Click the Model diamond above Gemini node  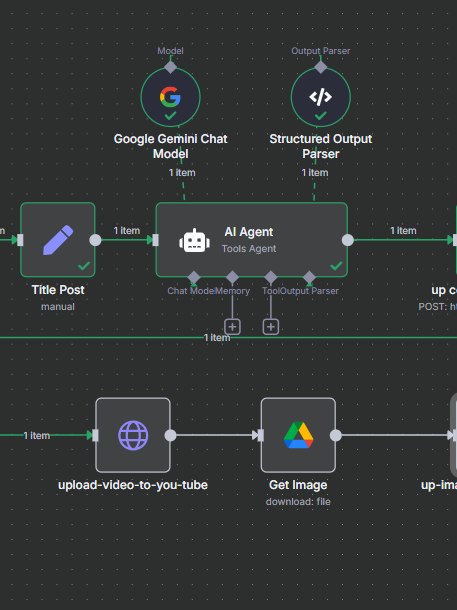pos(170,67)
